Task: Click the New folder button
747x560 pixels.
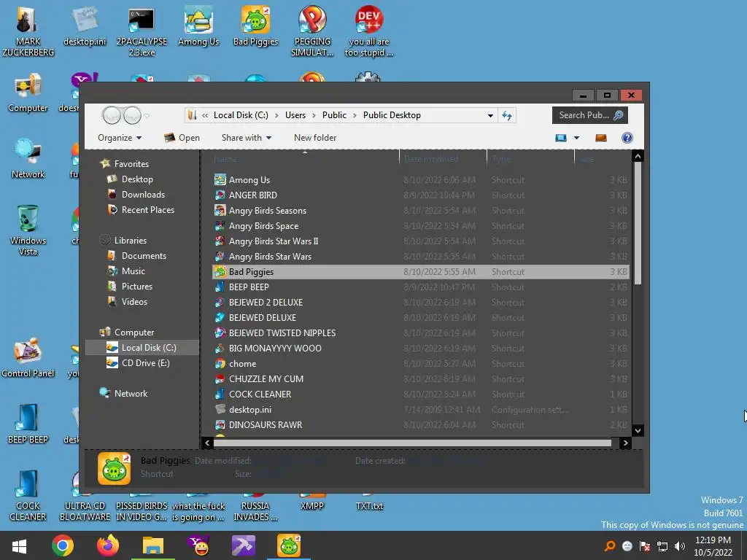Action: [x=315, y=138]
